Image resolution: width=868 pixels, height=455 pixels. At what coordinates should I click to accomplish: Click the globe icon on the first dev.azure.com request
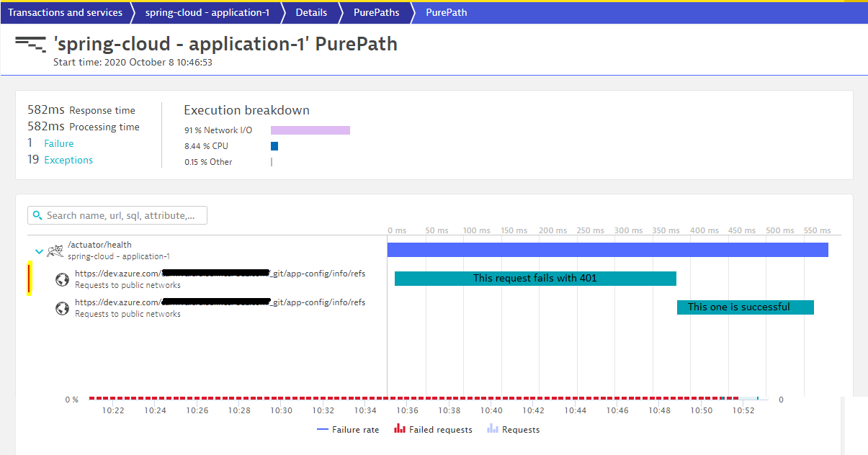coord(62,279)
